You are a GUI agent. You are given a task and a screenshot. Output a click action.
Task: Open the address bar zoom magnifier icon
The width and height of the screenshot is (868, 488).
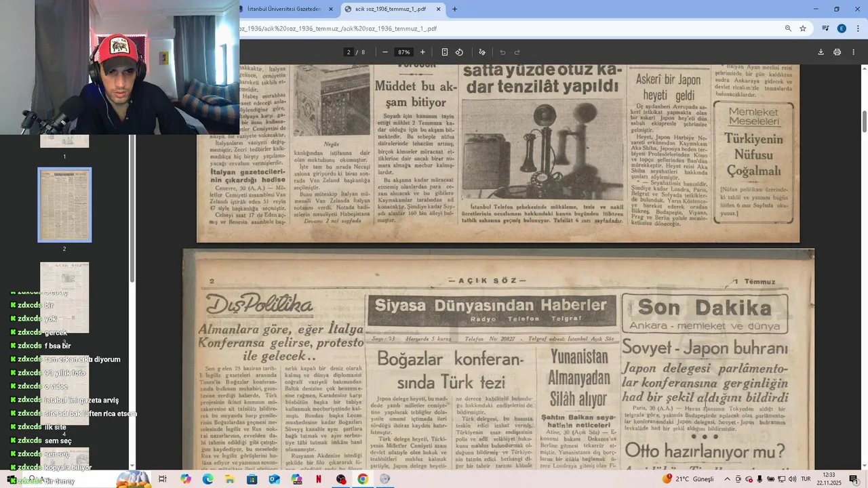tap(788, 28)
